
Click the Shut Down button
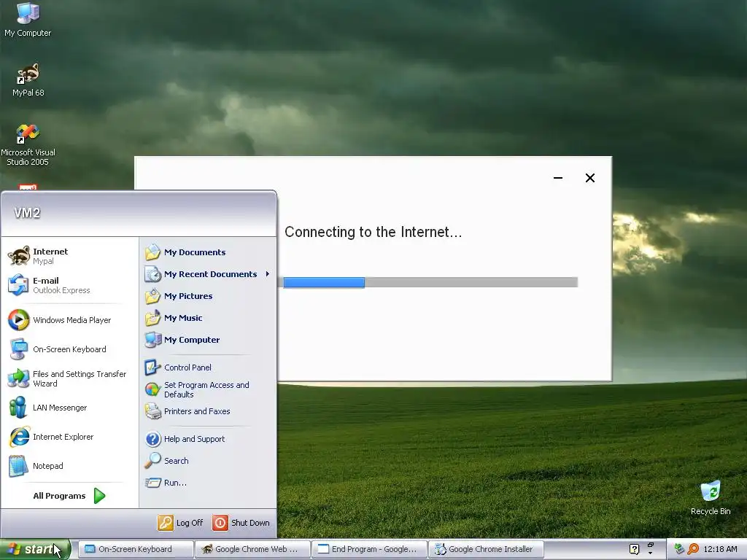241,523
